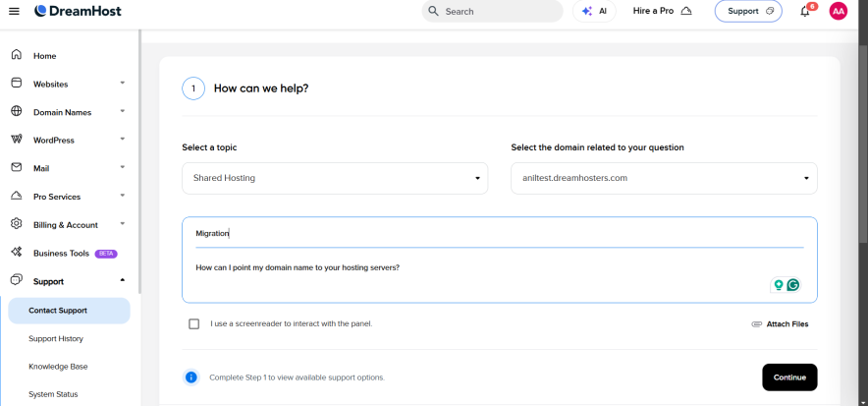Screen dimensions: 868x406
Task: Click the Business Tools icon
Action: (17, 252)
